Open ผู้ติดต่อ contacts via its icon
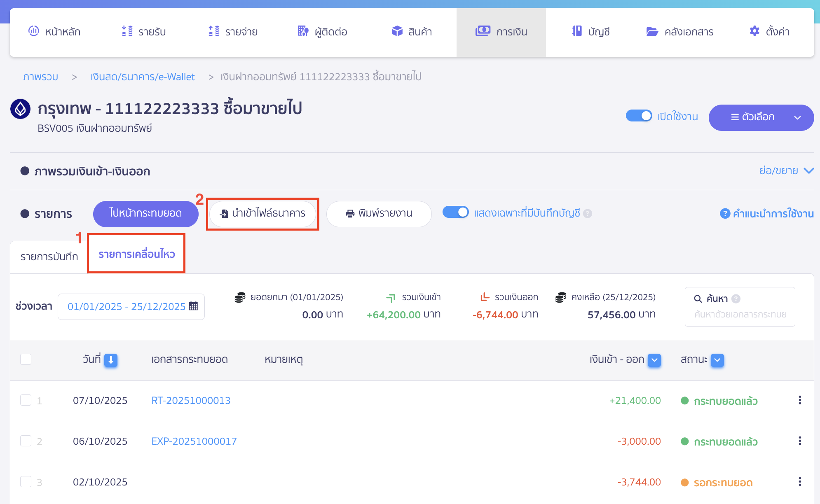 (303, 31)
